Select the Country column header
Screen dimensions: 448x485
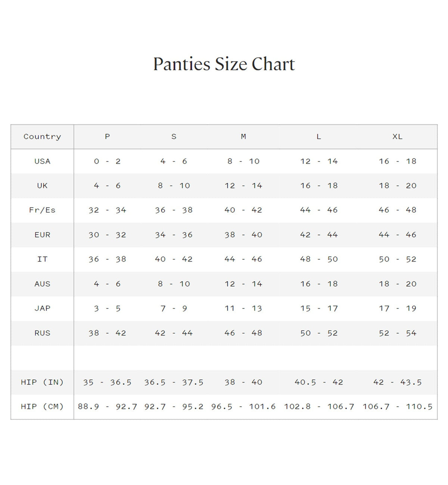42,137
